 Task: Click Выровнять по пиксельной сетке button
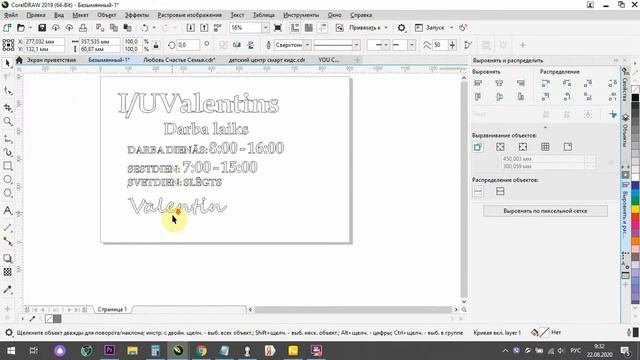[x=545, y=211]
